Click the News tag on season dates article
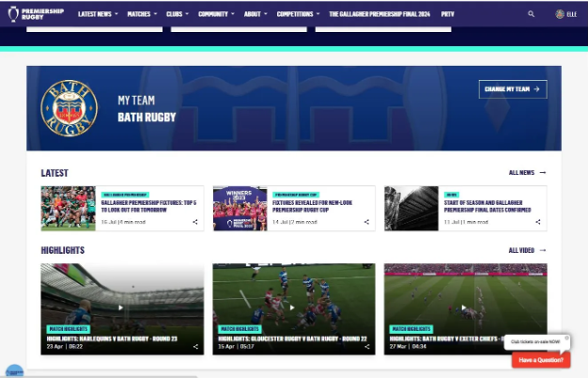 pos(452,195)
